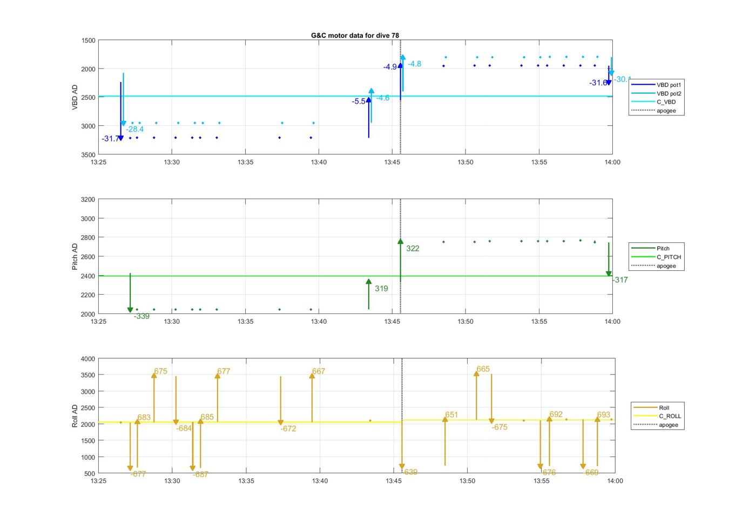Click the '683' roll data label
The image size is (756, 532).
(x=144, y=418)
